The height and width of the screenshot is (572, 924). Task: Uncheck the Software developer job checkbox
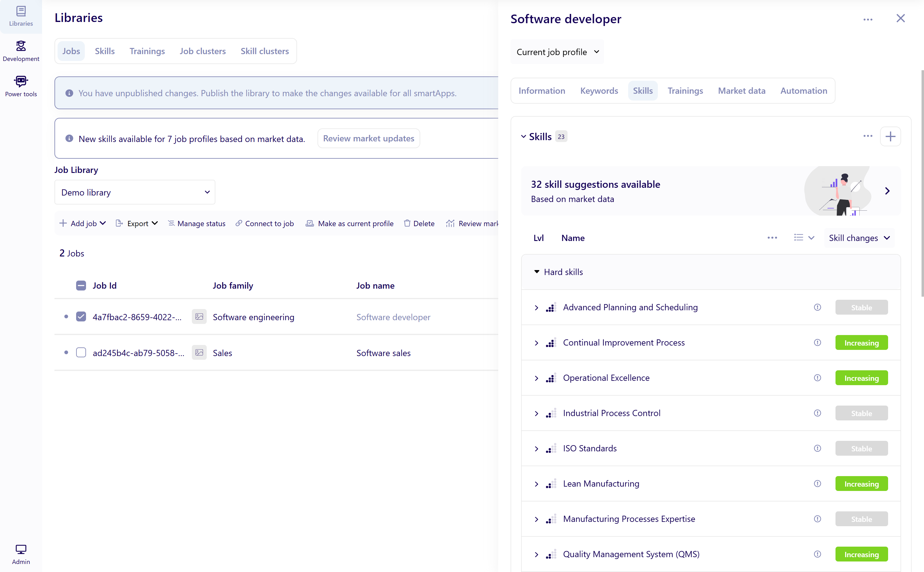(x=81, y=317)
